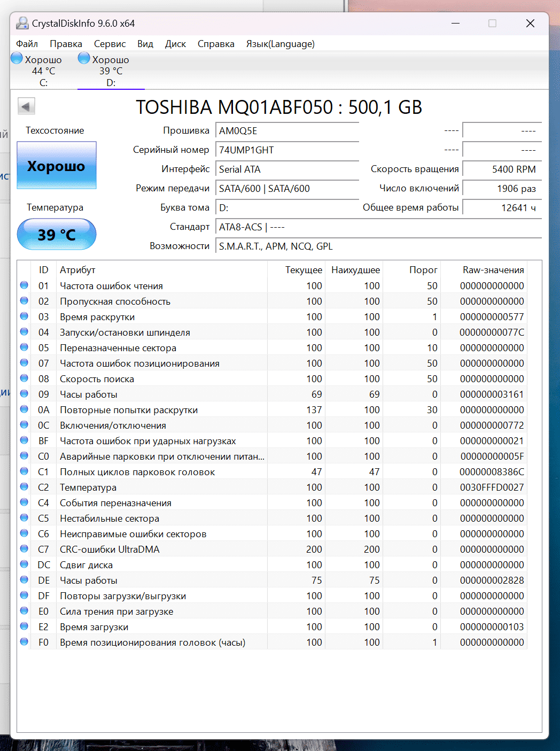Click status circle of attribute C7 CRC-ошибки
The height and width of the screenshot is (751, 560).
[x=24, y=549]
